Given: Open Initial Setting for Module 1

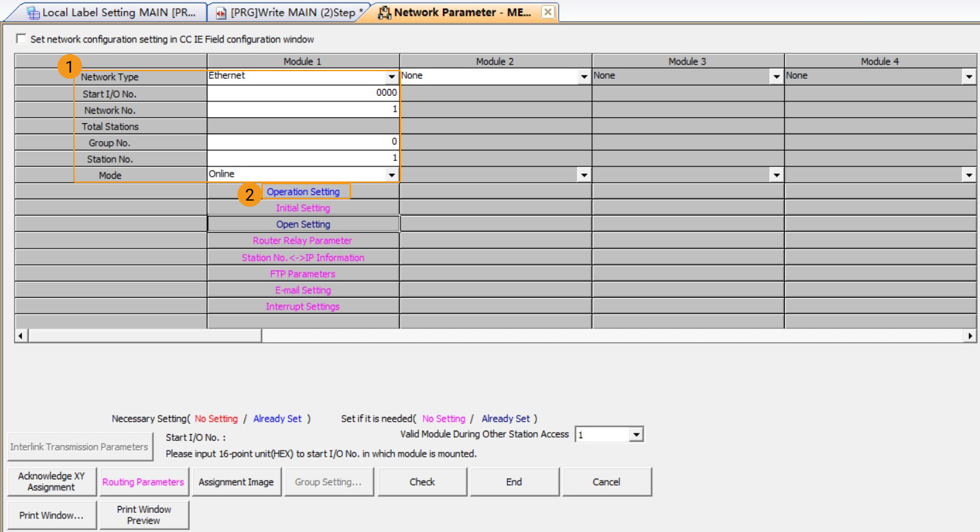Looking at the screenshot, I should pyautogui.click(x=303, y=207).
